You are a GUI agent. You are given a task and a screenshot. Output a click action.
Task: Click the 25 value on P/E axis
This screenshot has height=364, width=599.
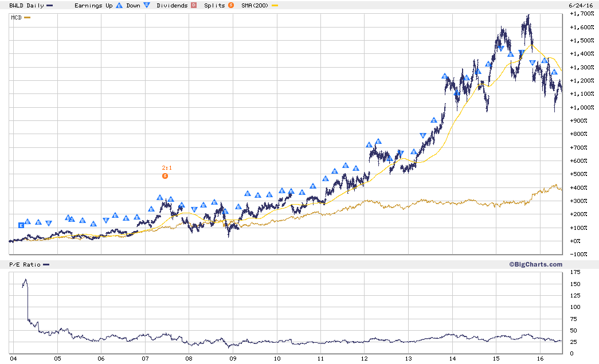coord(573,342)
